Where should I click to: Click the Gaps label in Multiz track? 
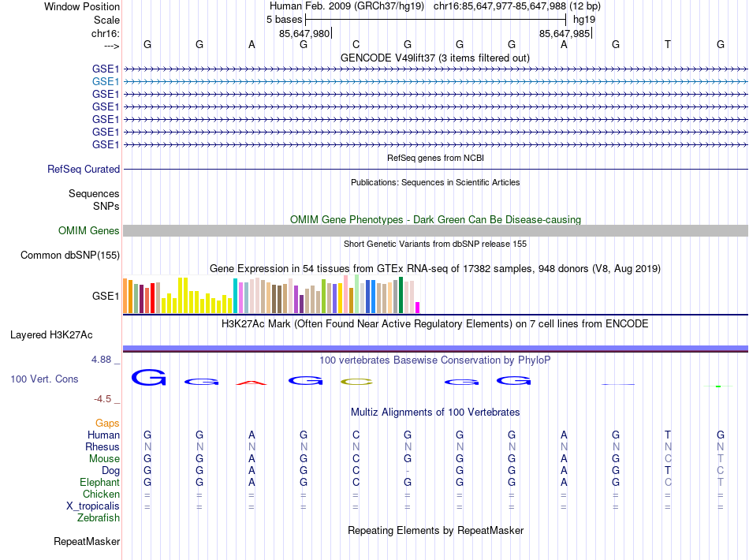click(107, 423)
